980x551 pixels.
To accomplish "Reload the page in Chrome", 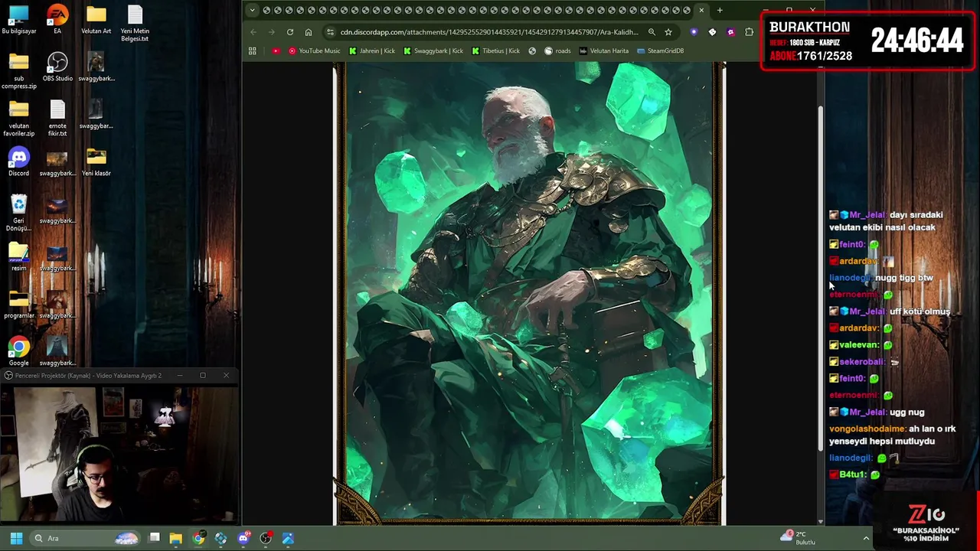I will tap(289, 32).
